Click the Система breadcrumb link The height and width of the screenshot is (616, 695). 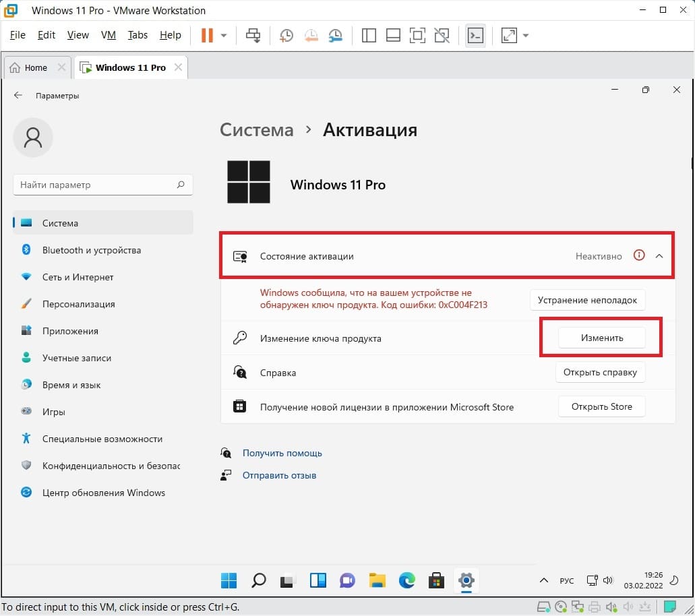257,130
